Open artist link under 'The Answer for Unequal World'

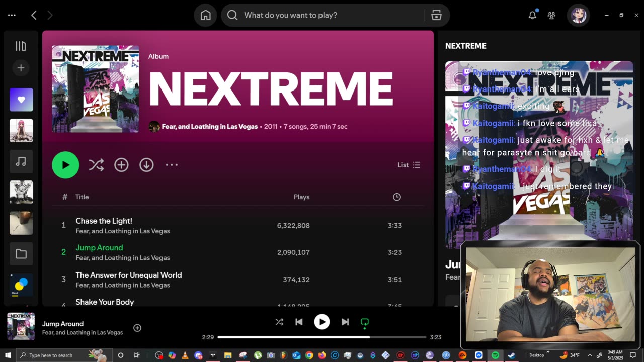(x=123, y=285)
